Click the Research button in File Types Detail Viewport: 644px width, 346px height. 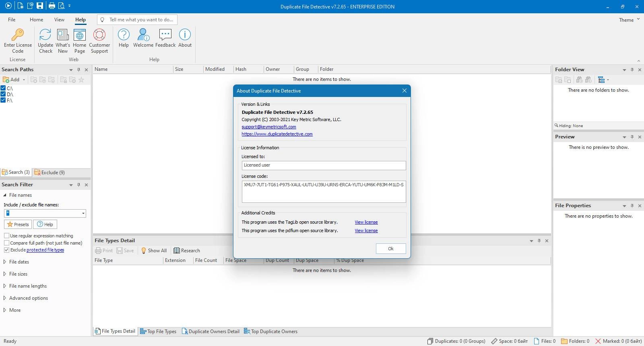186,251
